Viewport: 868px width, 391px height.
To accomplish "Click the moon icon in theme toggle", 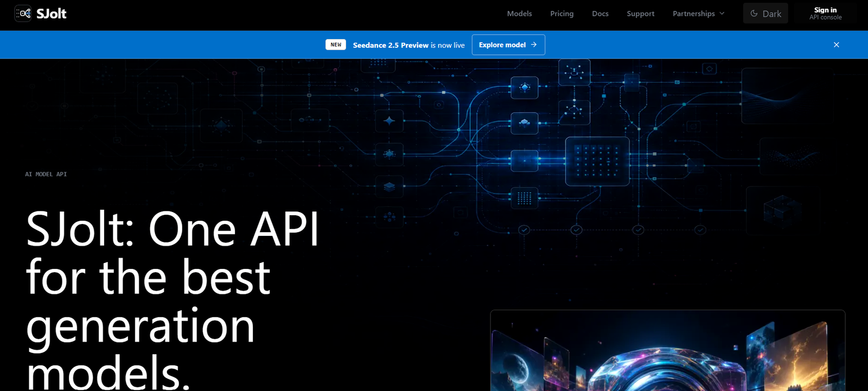I will tap(754, 14).
